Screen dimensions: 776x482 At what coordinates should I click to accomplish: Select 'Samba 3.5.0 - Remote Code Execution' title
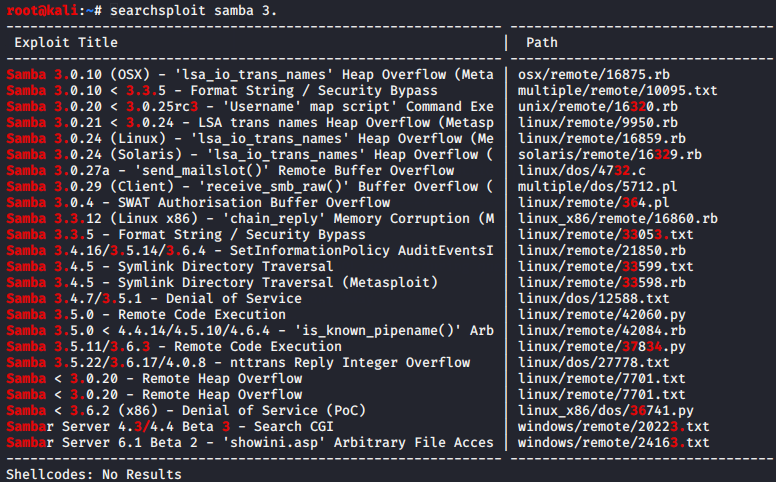(146, 314)
